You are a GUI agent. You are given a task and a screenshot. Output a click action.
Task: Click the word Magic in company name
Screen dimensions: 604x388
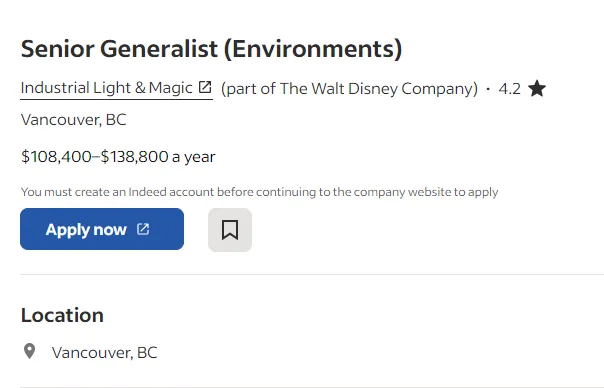(171, 88)
